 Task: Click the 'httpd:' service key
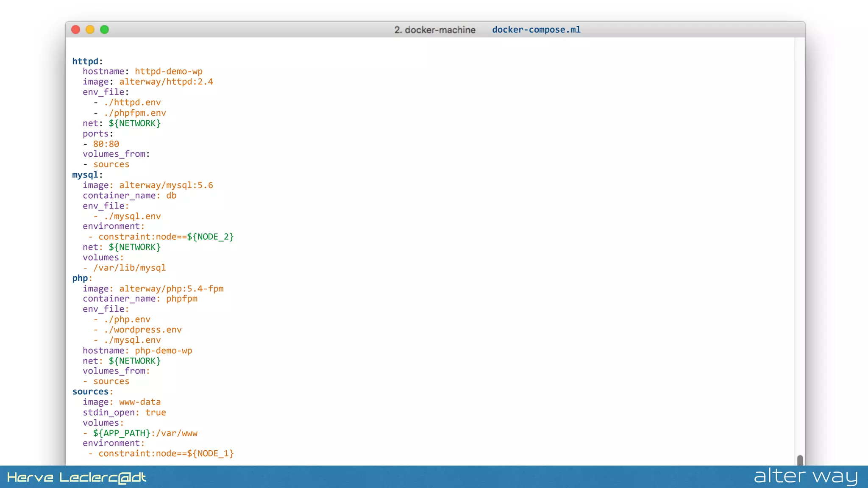pos(87,61)
